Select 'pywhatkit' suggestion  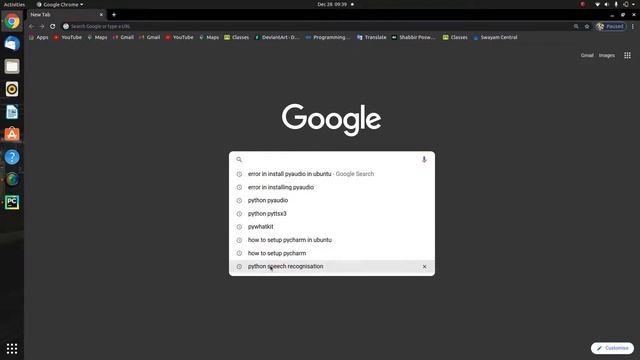[x=331, y=227]
